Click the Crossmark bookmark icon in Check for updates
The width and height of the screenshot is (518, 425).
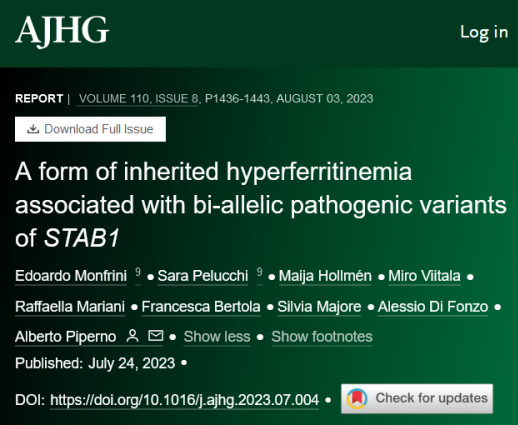357,399
